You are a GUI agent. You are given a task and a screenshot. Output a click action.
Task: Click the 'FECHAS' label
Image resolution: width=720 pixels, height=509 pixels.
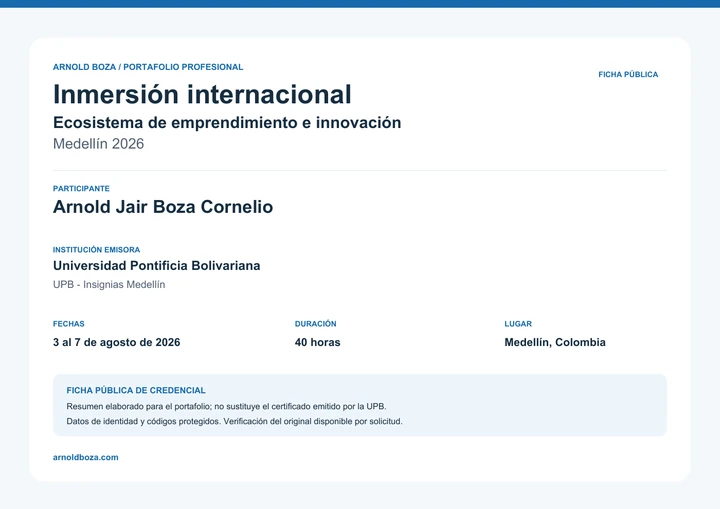(x=68, y=324)
